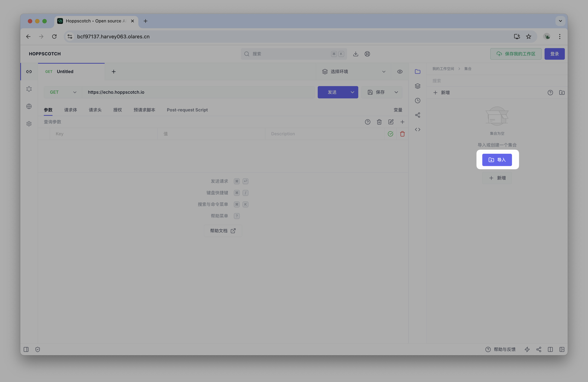Switch to the 授权 tab
The width and height of the screenshot is (588, 382).
pos(117,110)
